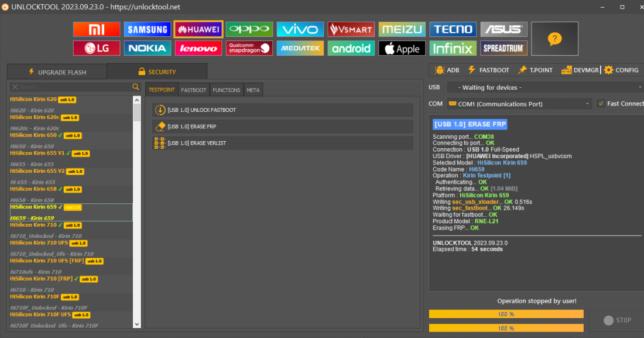This screenshot has width=644, height=338.
Task: Open the DEVMGR device manager
Action: coord(580,70)
